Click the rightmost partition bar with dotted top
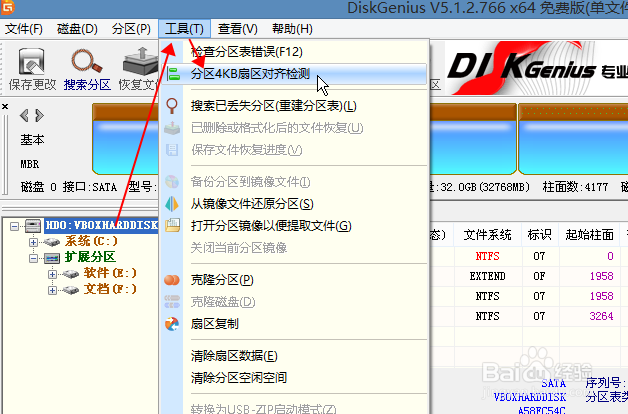Image resolution: width=628 pixels, height=414 pixels. coord(573,139)
